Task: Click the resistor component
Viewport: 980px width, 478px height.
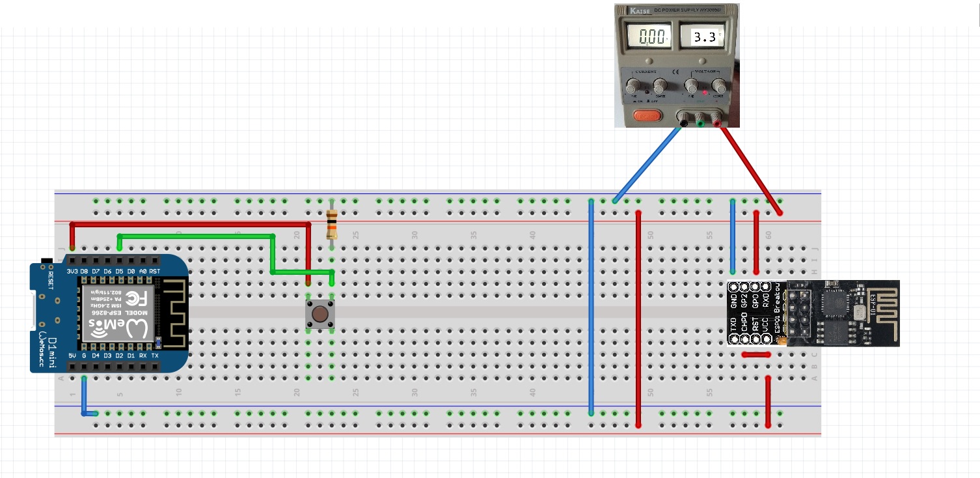Action: coord(332,224)
